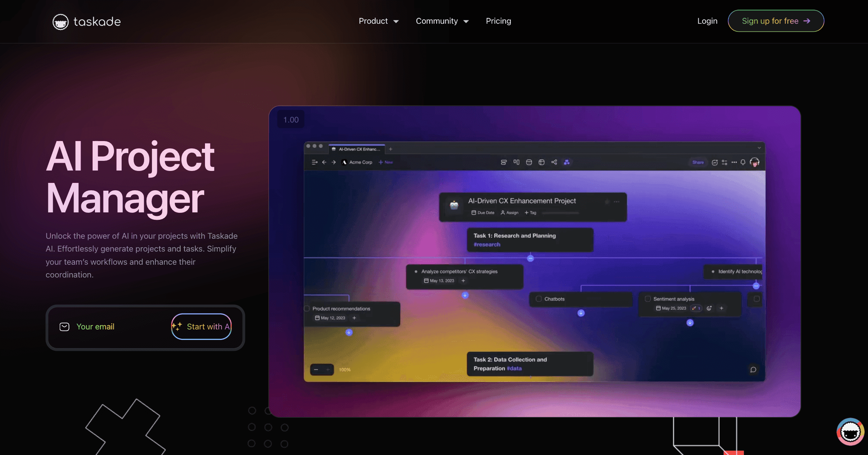The image size is (868, 455).
Task: Click the Taskade logo in the header
Action: (x=86, y=22)
